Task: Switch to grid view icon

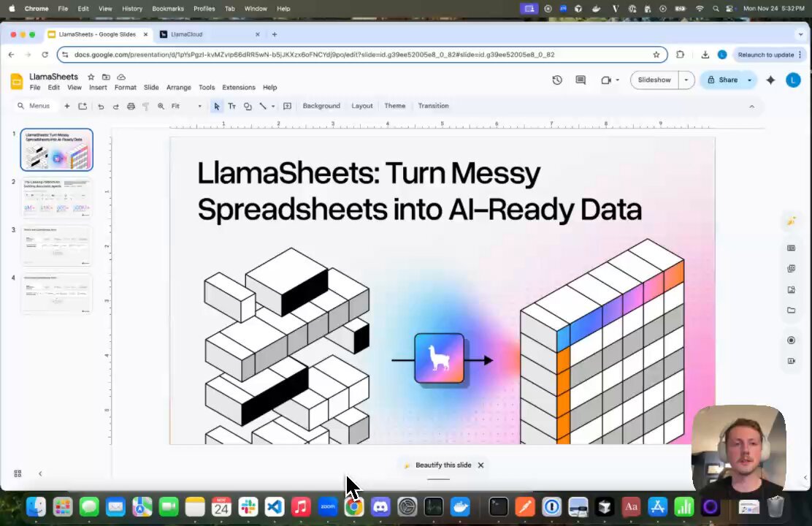Action: click(x=18, y=473)
